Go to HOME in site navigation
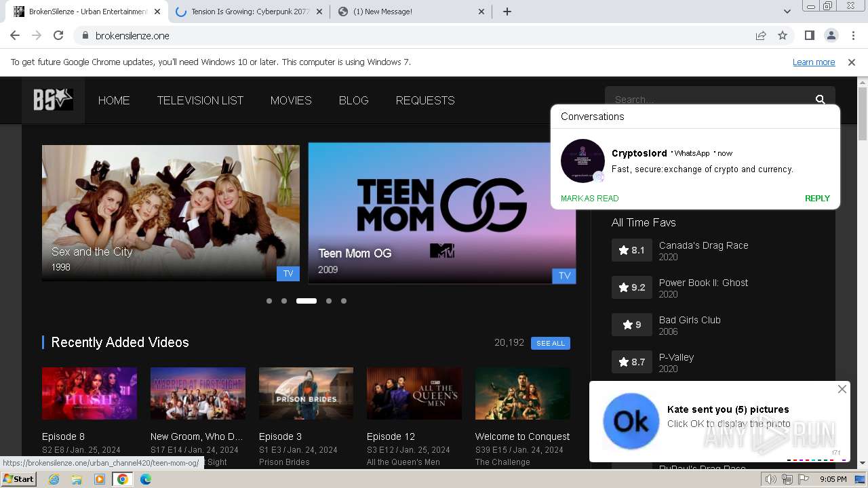Viewport: 868px width, 488px height. pos(114,100)
